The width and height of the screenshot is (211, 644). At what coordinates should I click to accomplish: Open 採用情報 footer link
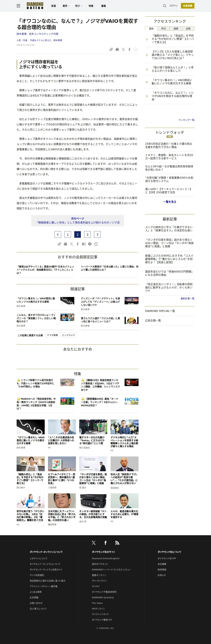(x=162, y=570)
